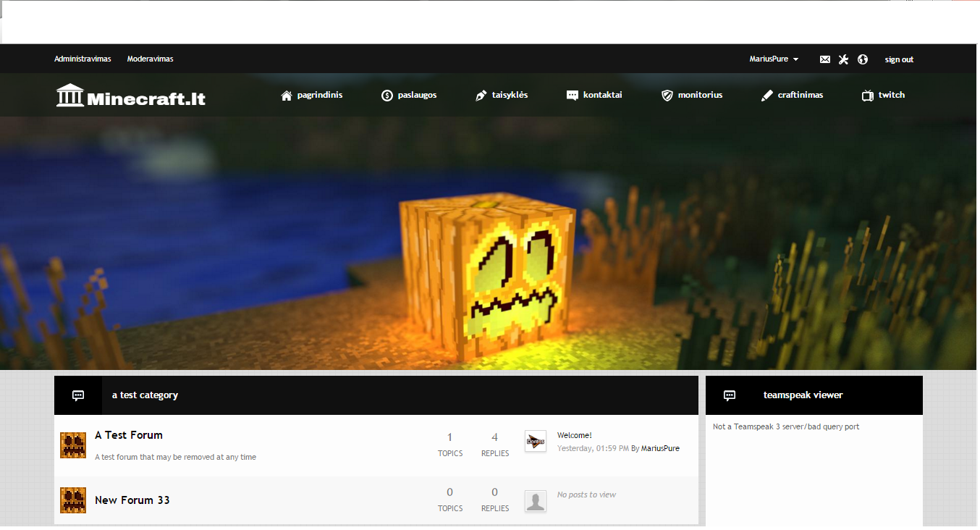Click the pumpkin icon of New Forum 33
The height and width of the screenshot is (530, 980).
pyautogui.click(x=73, y=500)
